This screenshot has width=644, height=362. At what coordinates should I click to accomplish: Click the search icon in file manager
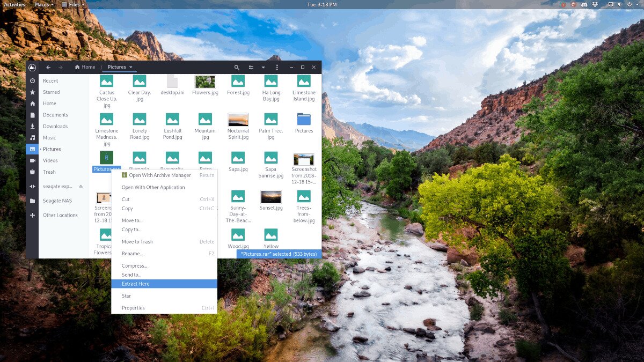(237, 68)
